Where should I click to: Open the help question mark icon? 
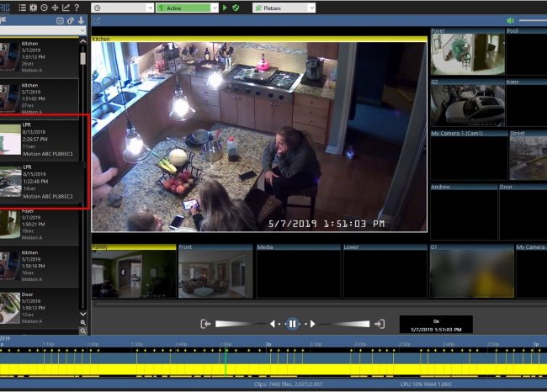[x=77, y=8]
